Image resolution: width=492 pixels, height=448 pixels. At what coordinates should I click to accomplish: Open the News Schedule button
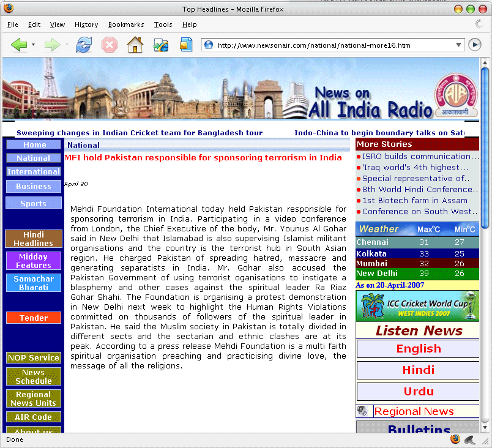[x=34, y=376]
